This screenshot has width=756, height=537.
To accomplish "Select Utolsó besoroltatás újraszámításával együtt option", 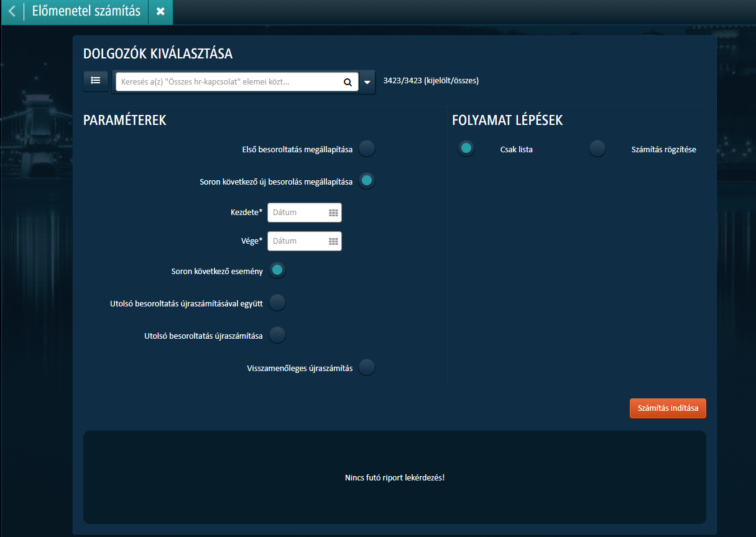I will (x=277, y=303).
